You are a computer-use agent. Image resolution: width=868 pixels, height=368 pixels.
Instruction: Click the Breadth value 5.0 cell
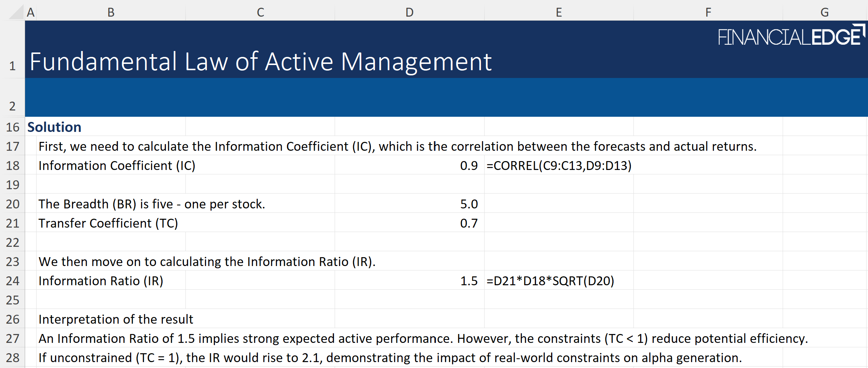coord(409,204)
